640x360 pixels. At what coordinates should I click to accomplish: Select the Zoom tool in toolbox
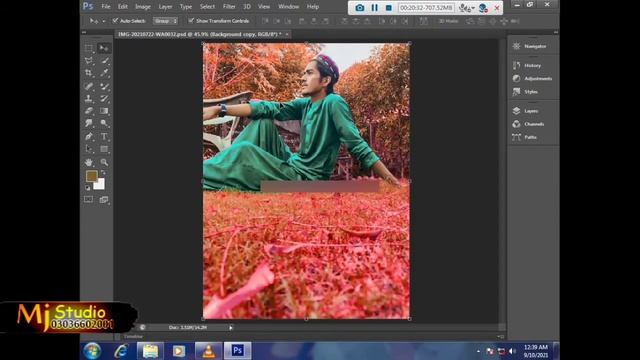click(x=104, y=162)
